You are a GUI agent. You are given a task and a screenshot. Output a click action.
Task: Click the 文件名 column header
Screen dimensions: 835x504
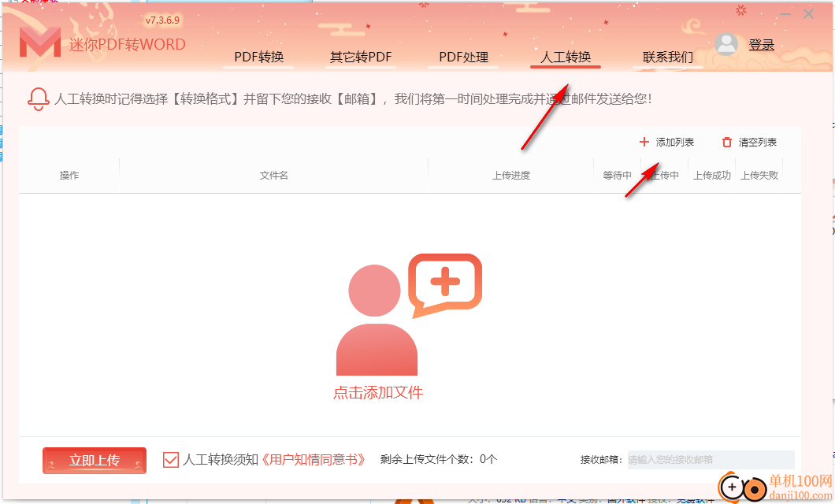[273, 175]
